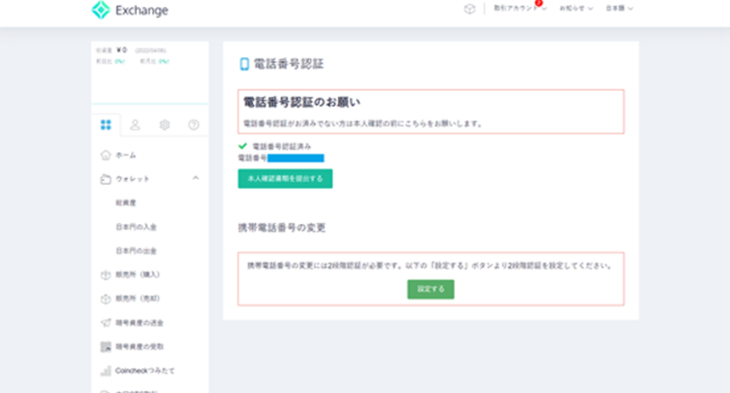Open 日本円の入金 menu item
Screen dimensions: 730x393
(136, 227)
